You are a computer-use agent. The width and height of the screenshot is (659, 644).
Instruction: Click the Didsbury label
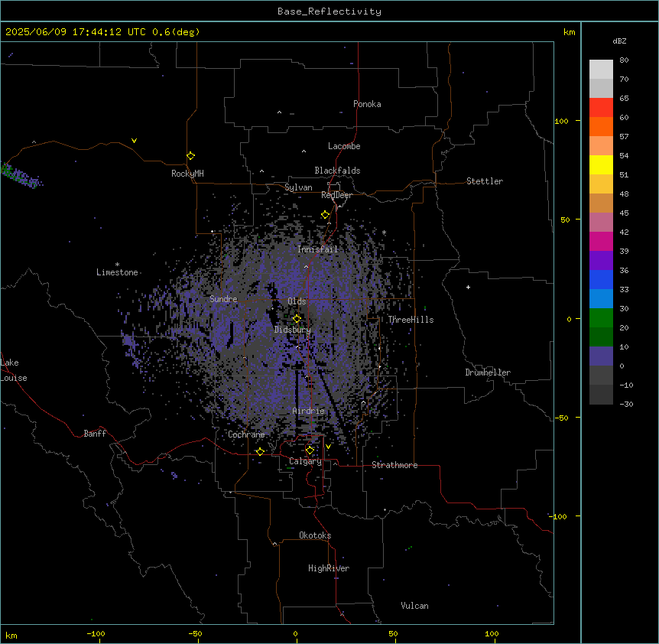coord(293,330)
